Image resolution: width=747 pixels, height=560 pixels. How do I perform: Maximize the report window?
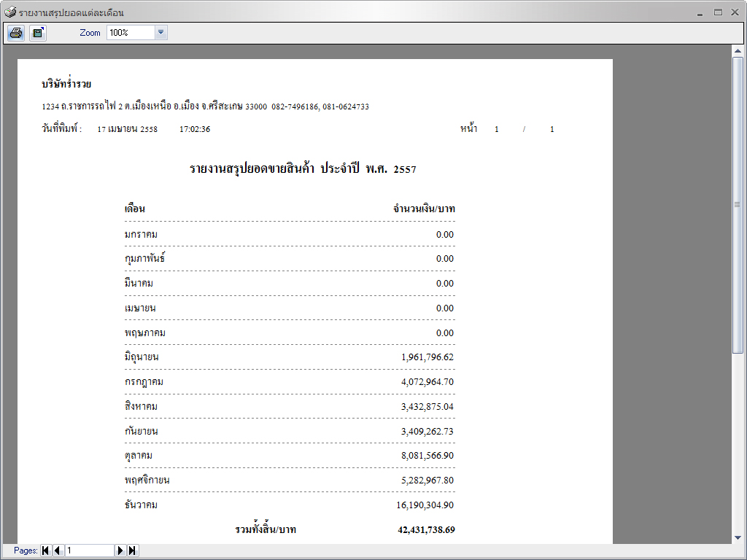click(x=718, y=12)
